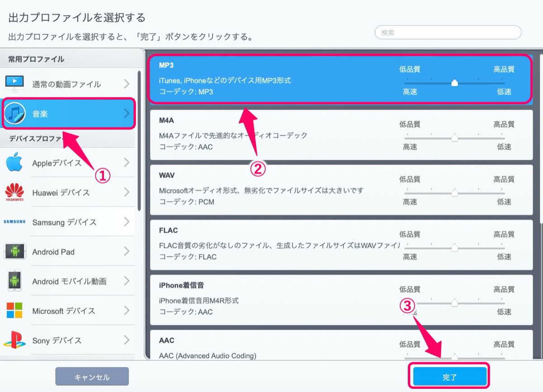This screenshot has height=392, width=543.
Task: Expand Huawei デバイス chevron
Action: [x=127, y=192]
